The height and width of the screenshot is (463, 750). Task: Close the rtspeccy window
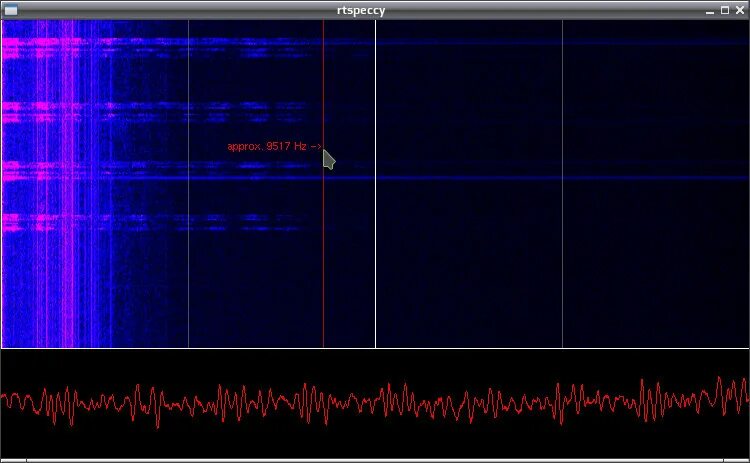click(x=740, y=10)
